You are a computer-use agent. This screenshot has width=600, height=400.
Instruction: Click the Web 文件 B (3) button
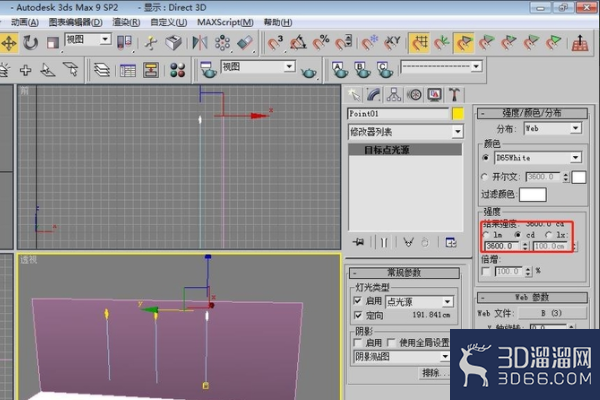[551, 313]
